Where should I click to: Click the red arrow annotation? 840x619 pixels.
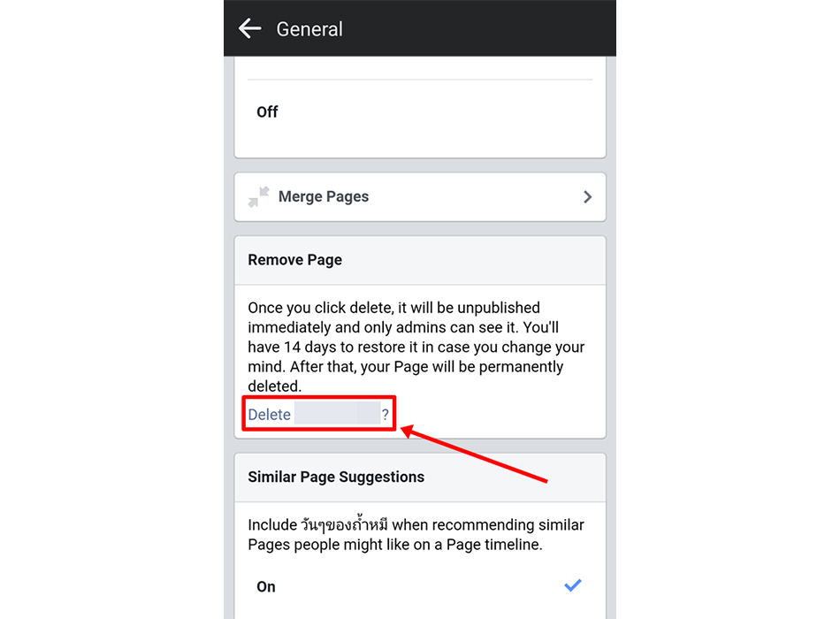click(474, 454)
